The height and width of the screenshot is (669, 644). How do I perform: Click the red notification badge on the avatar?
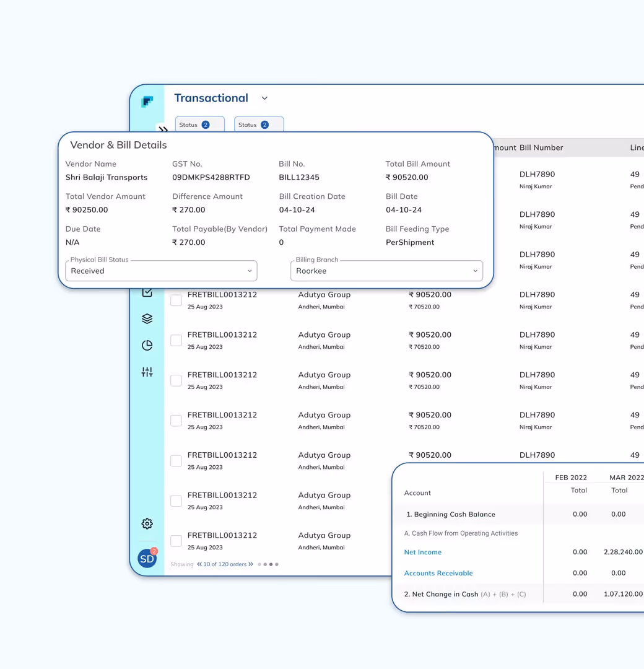(x=154, y=551)
